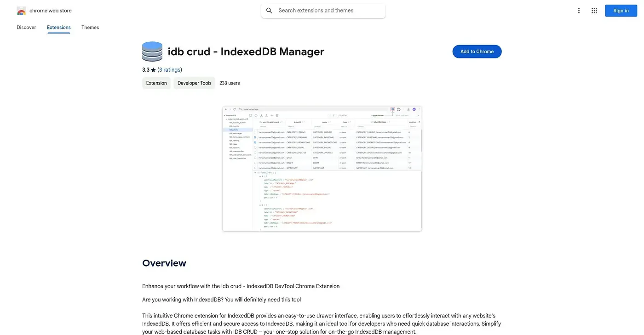Click the "Are you working with IndexedDB?" line
Screen dimensions: 644x335
pyautogui.click(x=222, y=300)
